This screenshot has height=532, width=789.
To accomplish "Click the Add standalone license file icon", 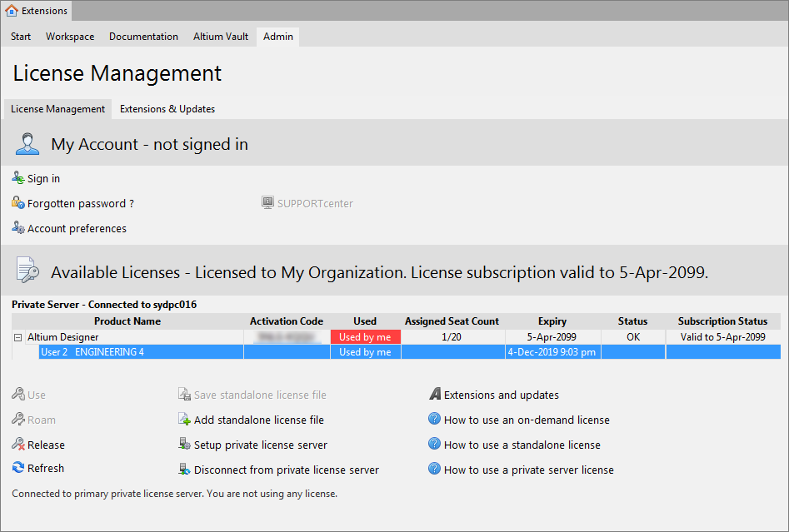I will click(185, 420).
